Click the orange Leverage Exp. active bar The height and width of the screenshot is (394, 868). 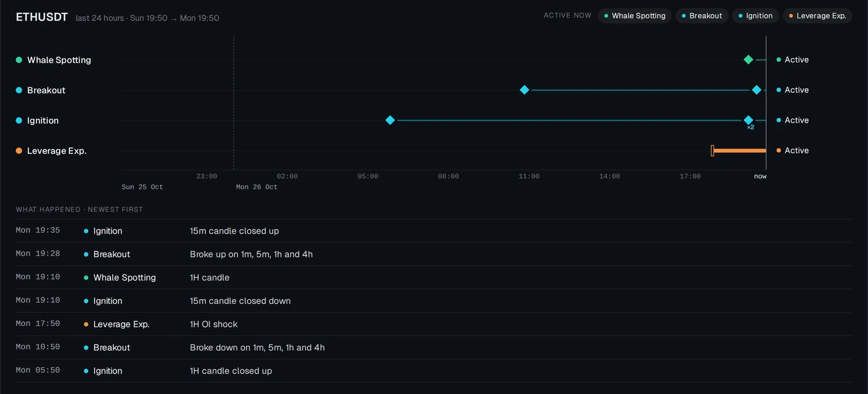pyautogui.click(x=738, y=151)
